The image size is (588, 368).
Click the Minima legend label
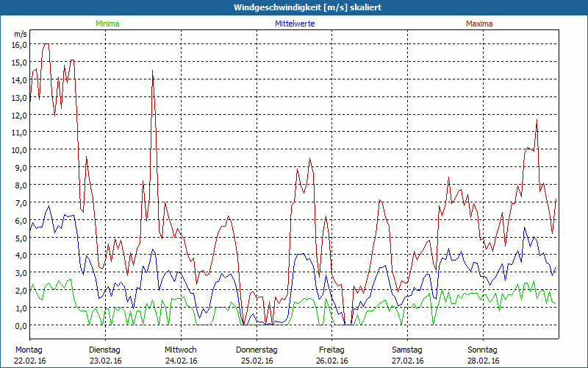click(107, 24)
